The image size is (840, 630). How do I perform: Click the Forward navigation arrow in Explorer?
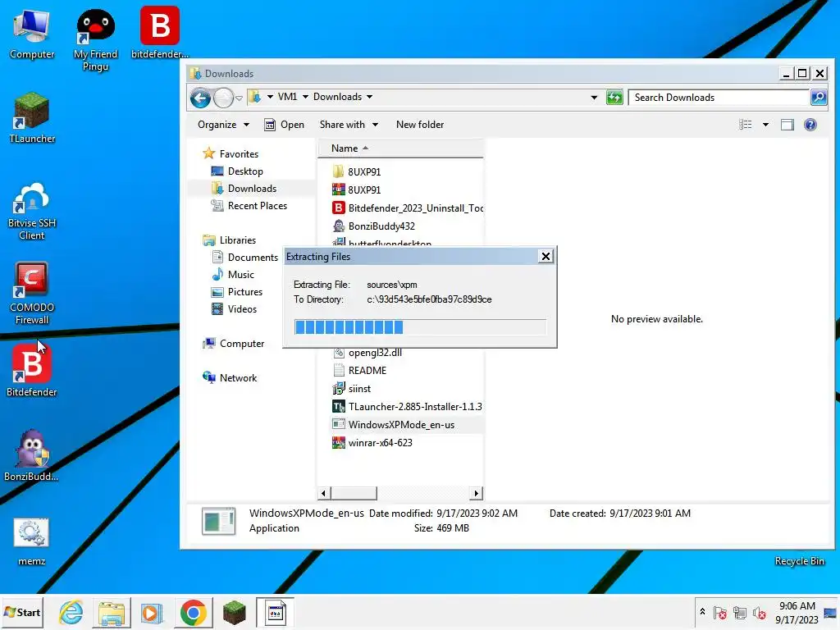pyautogui.click(x=223, y=98)
